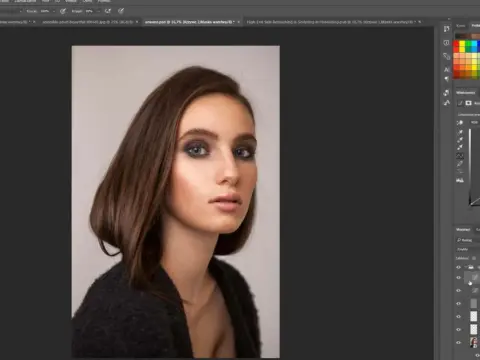Toggle pressure-for-opacity icon in options bar
The width and height of the screenshot is (480, 360).
tap(63, 11)
